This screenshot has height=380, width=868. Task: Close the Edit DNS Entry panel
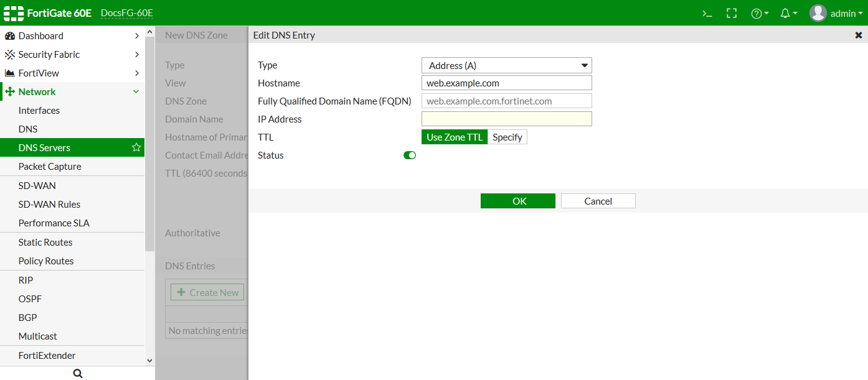click(859, 35)
